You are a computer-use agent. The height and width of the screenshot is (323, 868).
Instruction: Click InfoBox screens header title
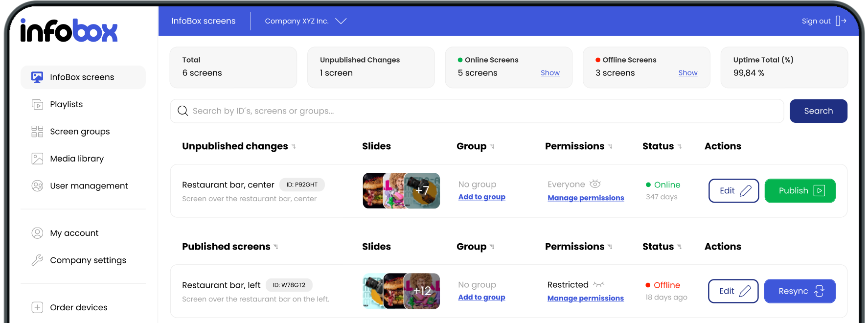click(x=204, y=21)
